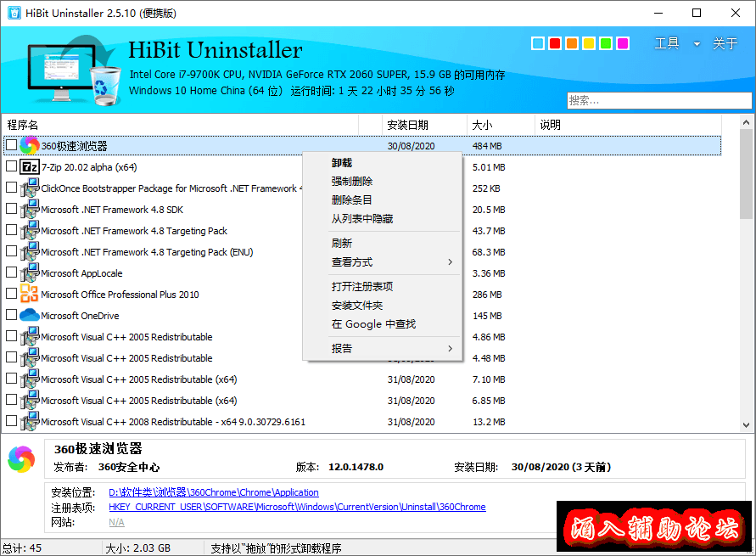Choose 强制删除 in the context menu
Screen dimensions: 756x556
click(x=382, y=182)
